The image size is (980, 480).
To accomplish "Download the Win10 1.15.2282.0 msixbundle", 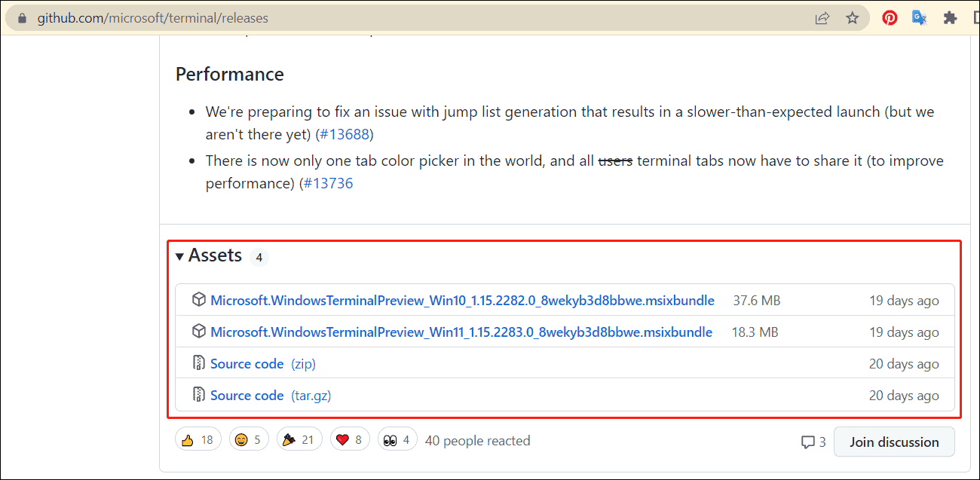I will click(462, 301).
